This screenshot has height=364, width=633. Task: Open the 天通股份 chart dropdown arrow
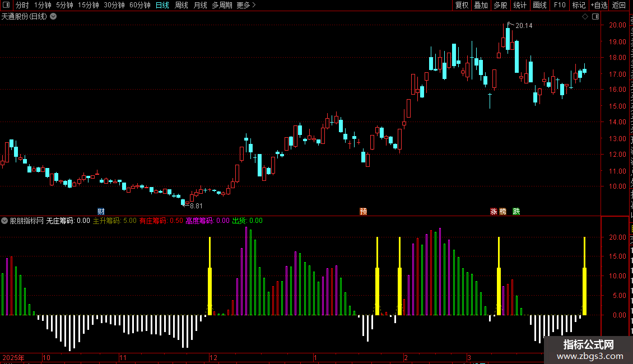(x=53, y=17)
